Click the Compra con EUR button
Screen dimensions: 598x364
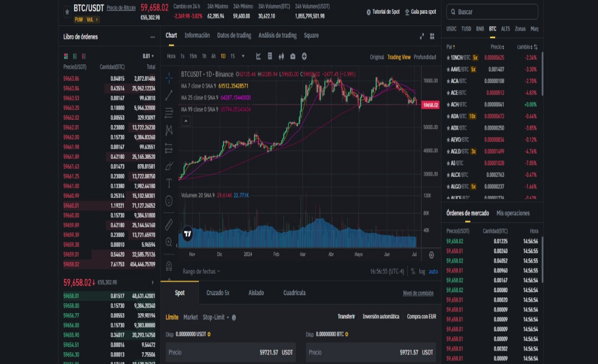[422, 317]
